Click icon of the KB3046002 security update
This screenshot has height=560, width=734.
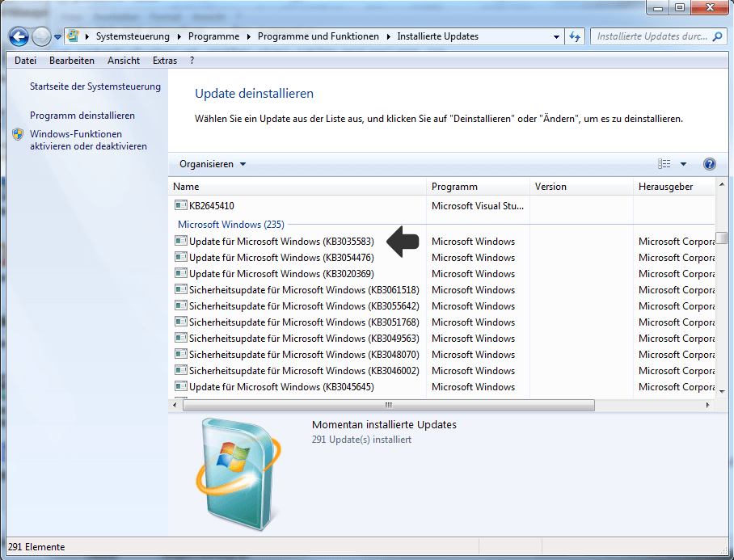[181, 370]
